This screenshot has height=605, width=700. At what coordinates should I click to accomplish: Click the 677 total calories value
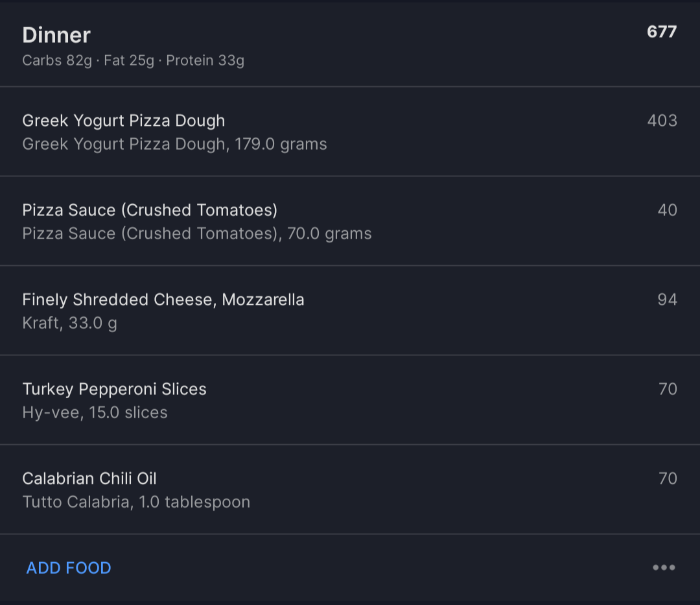(662, 32)
